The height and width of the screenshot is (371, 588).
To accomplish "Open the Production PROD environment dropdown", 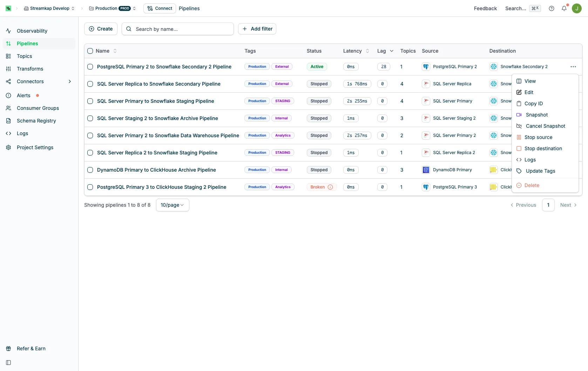I will (x=112, y=8).
